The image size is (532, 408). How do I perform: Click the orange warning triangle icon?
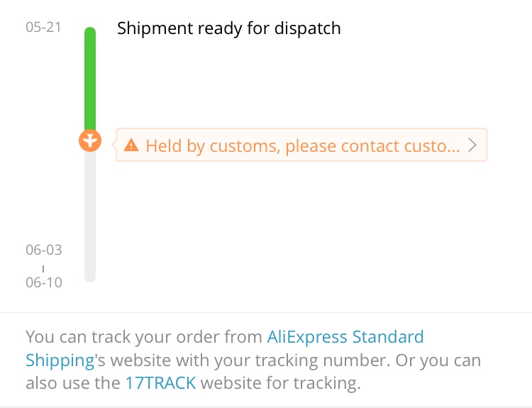(x=131, y=145)
